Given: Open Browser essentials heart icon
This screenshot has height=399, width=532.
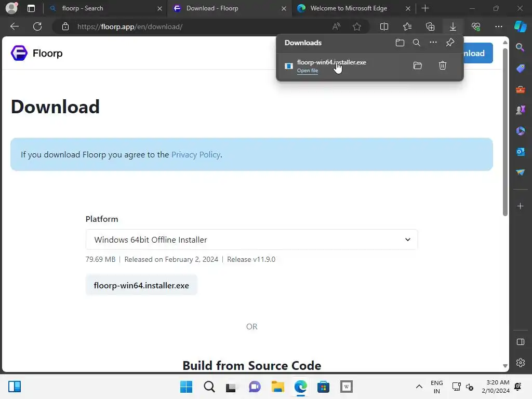Looking at the screenshot, I should 476,26.
